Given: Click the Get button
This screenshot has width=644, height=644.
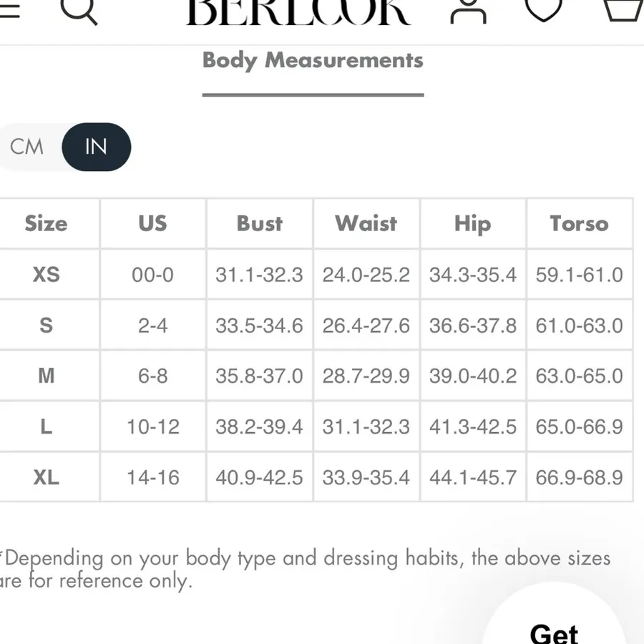Looking at the screenshot, I should point(554,633).
